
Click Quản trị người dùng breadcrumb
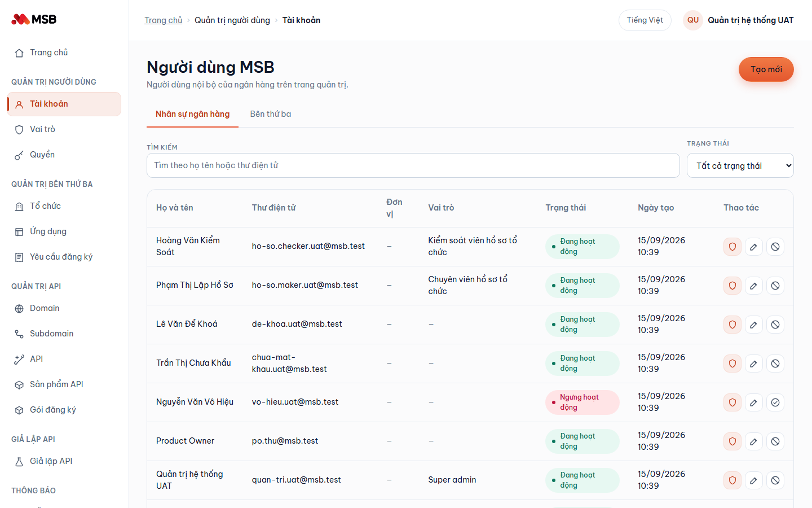[x=232, y=20]
